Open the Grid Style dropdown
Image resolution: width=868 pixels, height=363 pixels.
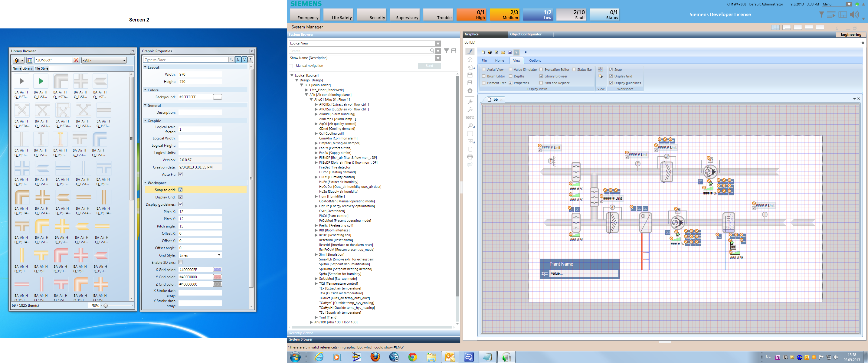tap(219, 255)
